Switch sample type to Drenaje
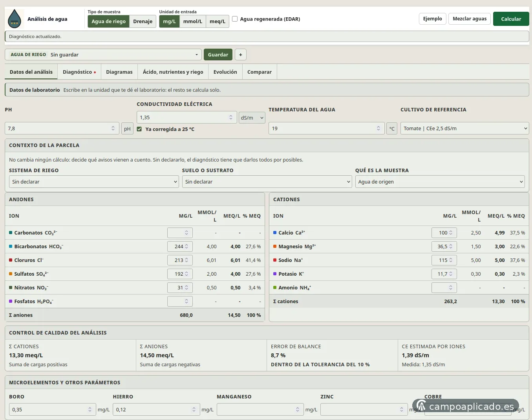The height and width of the screenshot is (420, 532). [x=143, y=21]
